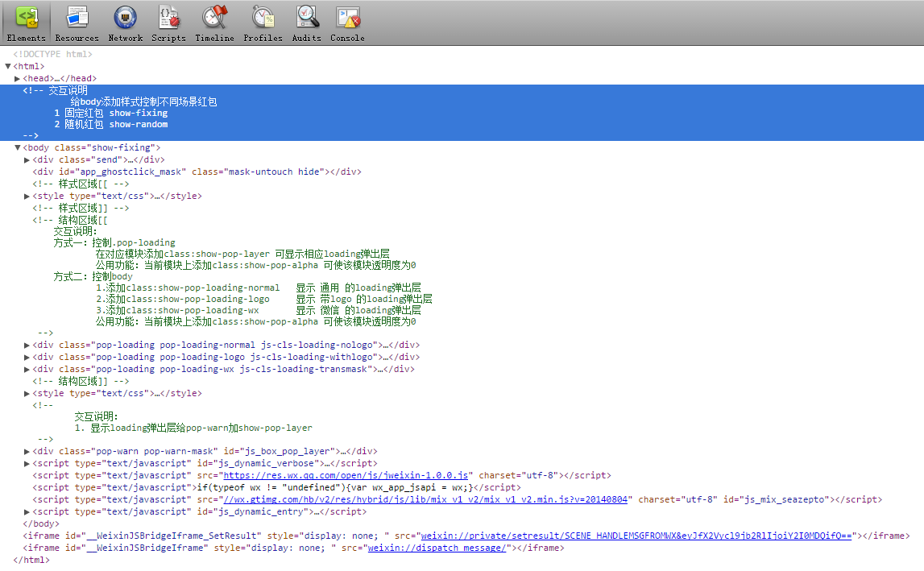Select the 结构区域]] comment row
Viewport: 924px width, 571px height.
(x=81, y=381)
